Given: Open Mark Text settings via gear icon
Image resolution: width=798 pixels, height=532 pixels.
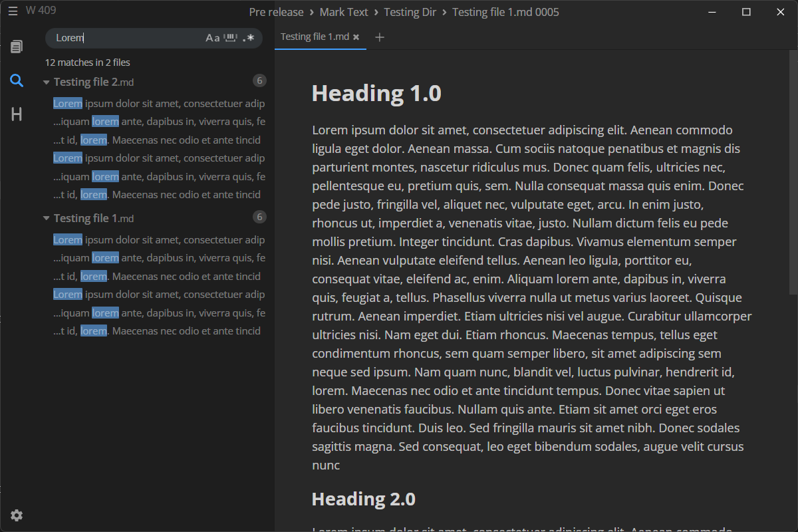Looking at the screenshot, I should coord(17,515).
